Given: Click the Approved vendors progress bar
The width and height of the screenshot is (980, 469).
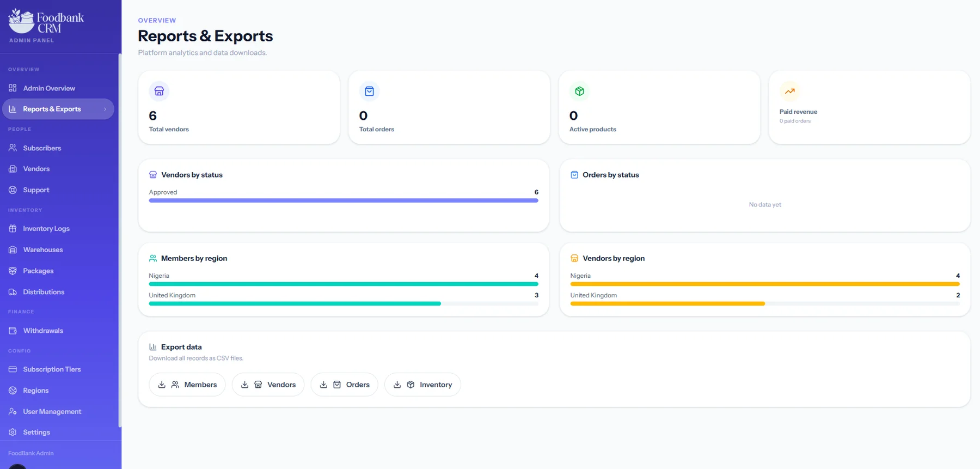Looking at the screenshot, I should coord(344,200).
